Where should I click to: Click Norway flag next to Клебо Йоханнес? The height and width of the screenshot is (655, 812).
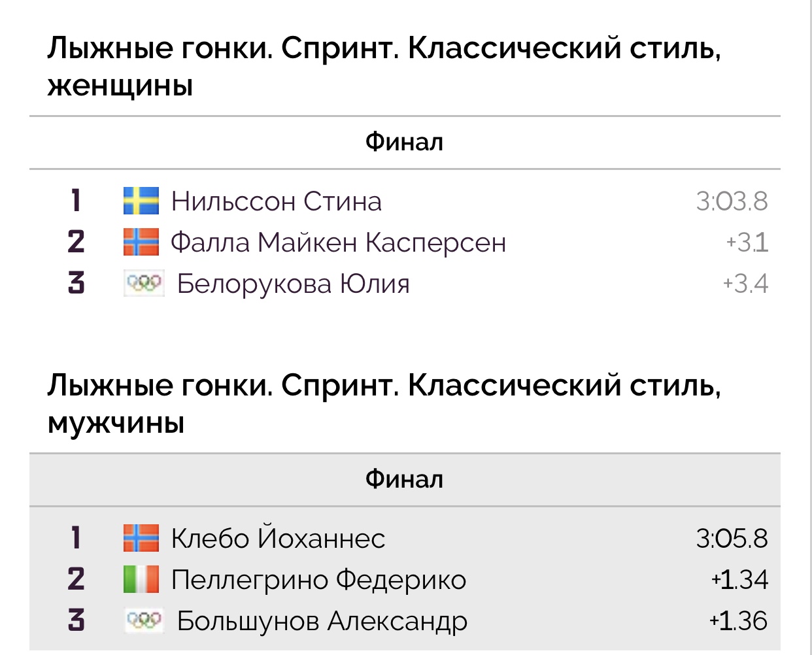(141, 538)
